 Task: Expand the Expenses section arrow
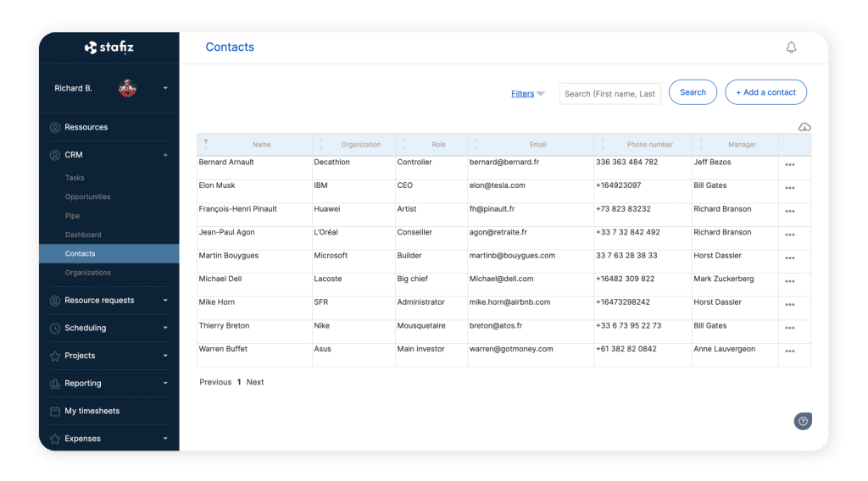165,439
